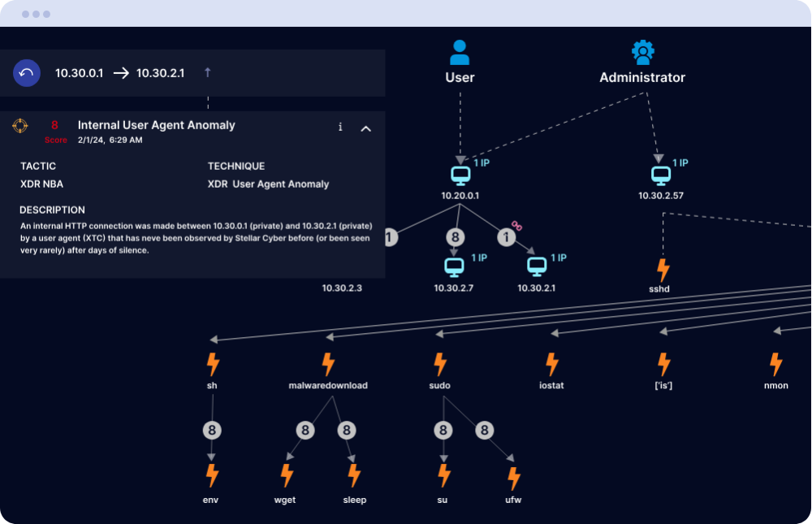Viewport: 812px width, 524px height.
Task: Select the Administrator gear icon
Action: tap(642, 53)
